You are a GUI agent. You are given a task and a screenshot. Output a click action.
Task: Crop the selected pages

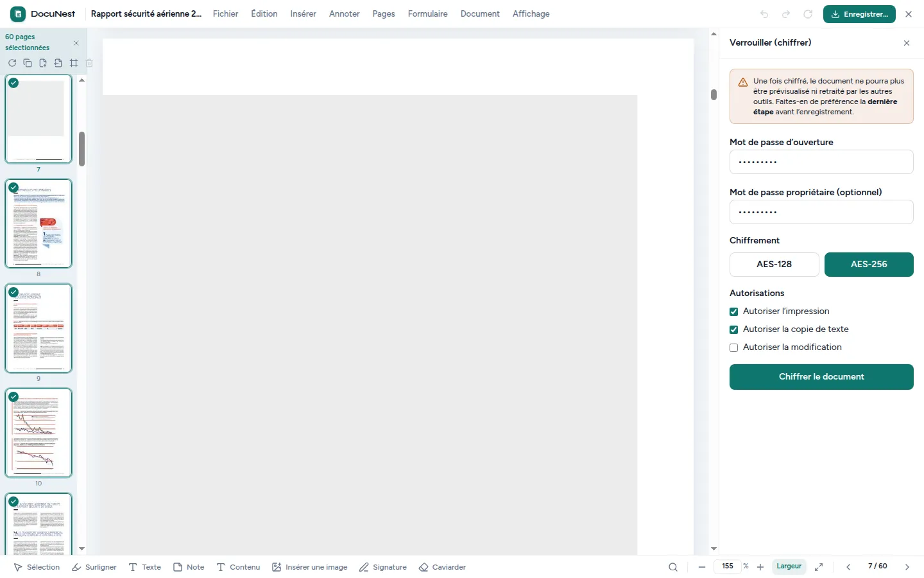tap(74, 63)
